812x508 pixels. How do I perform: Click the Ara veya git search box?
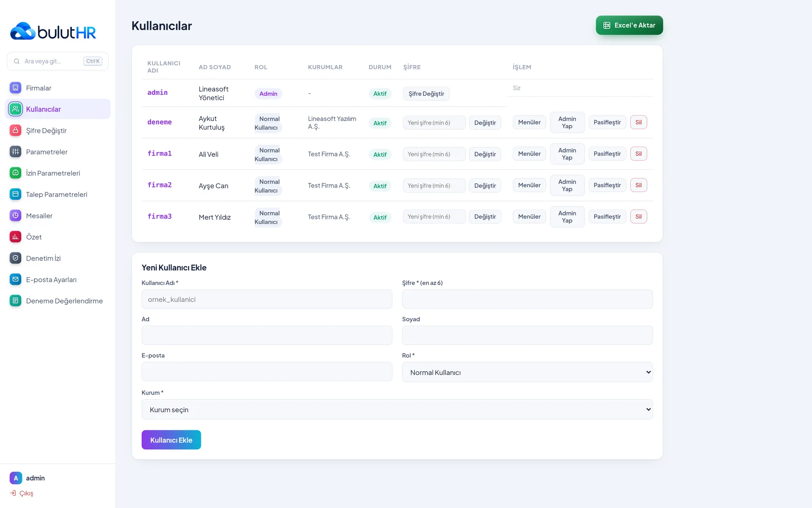tap(58, 61)
